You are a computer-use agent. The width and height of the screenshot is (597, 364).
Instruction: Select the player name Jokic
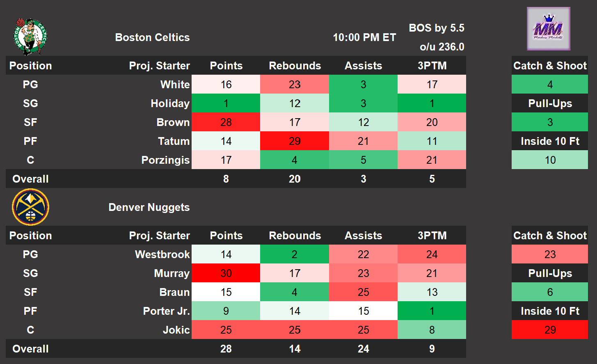click(x=176, y=330)
